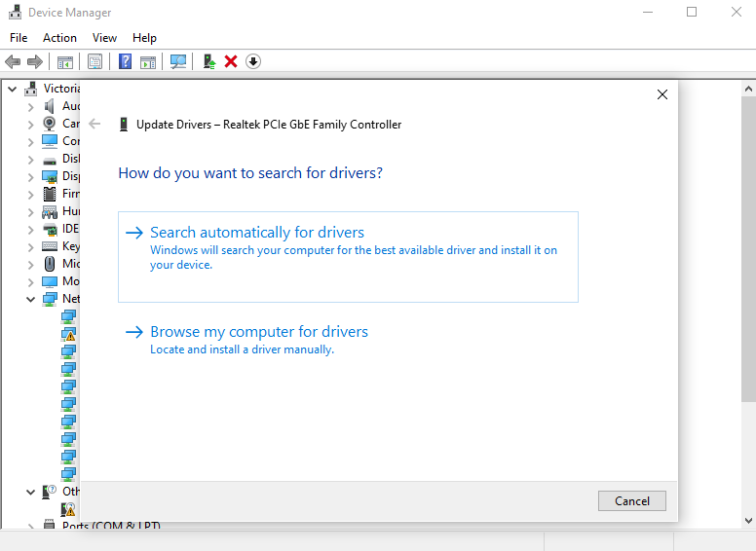Image resolution: width=756 pixels, height=551 pixels.
Task: Expand the Firmware category chevron
Action: pos(31,195)
